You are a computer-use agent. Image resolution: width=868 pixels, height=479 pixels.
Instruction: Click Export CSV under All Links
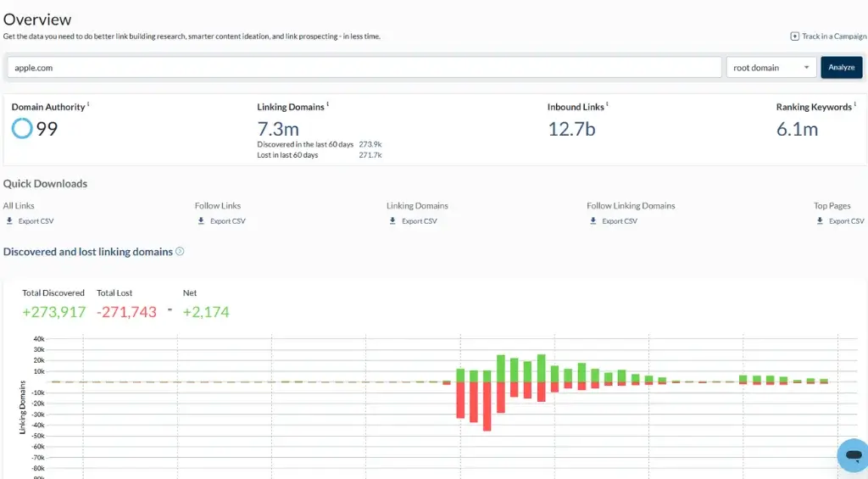36,221
